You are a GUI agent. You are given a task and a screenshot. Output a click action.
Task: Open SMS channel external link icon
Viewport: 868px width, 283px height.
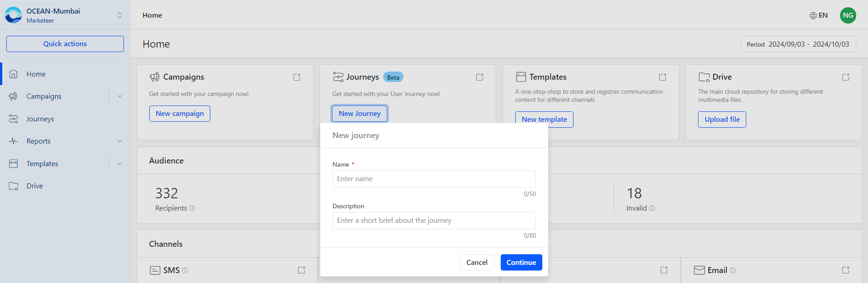[301, 270]
